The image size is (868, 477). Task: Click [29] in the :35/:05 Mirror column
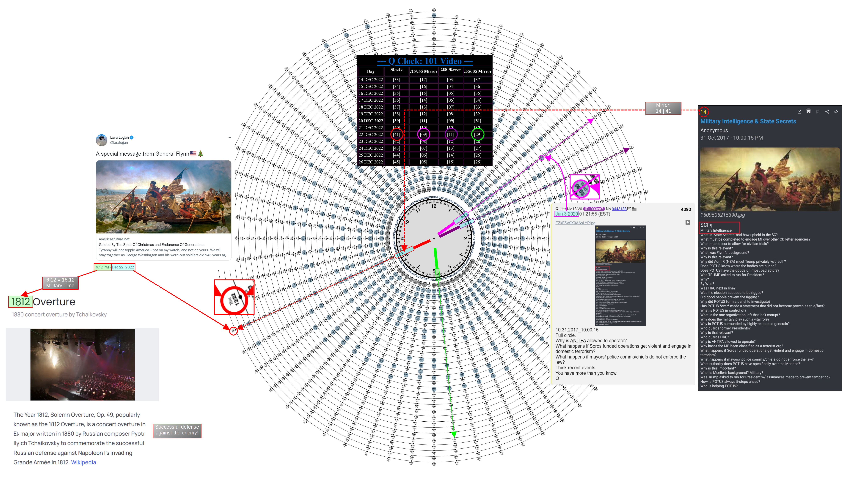(477, 135)
